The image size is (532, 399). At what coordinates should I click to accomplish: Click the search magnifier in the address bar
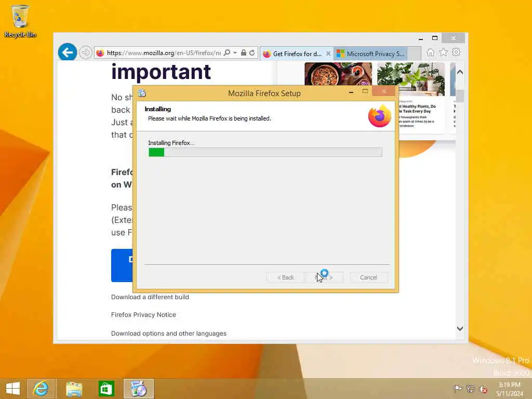[227, 52]
